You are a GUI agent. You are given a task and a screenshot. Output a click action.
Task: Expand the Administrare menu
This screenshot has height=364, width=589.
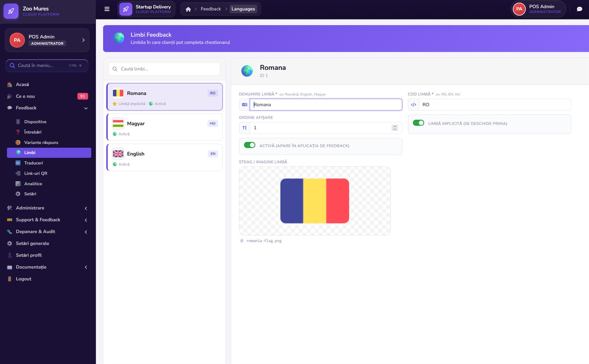pos(86,208)
